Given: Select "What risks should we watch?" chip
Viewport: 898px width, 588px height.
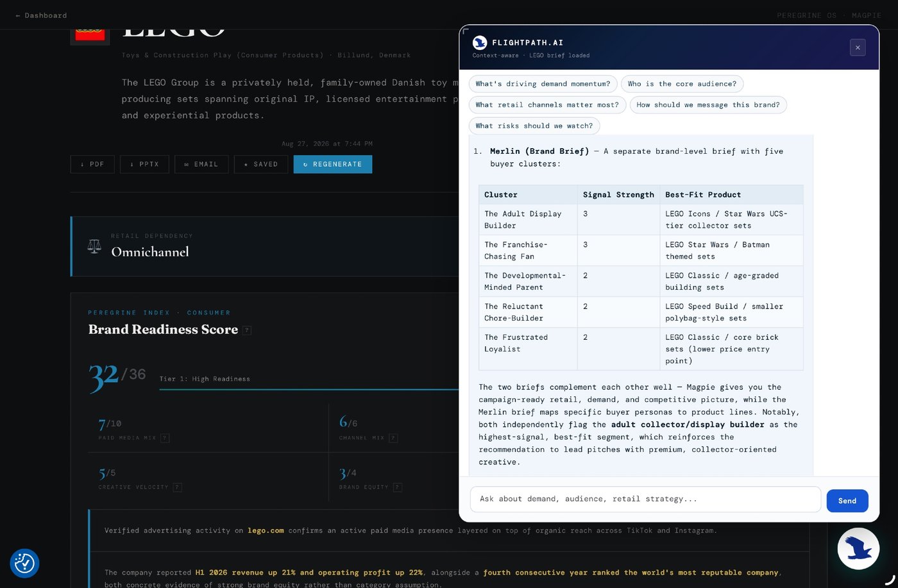Looking at the screenshot, I should tap(534, 126).
